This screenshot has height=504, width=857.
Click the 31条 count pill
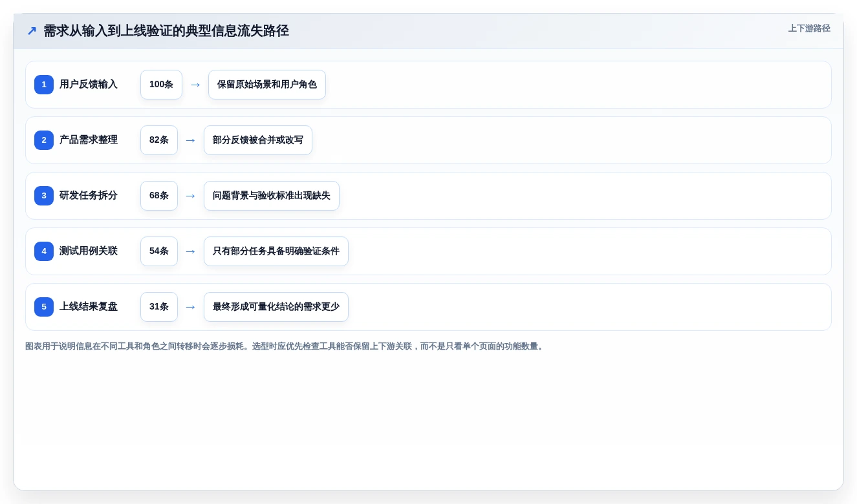(159, 307)
